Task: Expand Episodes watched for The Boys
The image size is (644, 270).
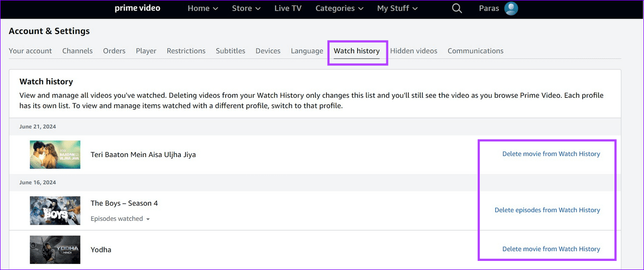Action: click(x=120, y=219)
